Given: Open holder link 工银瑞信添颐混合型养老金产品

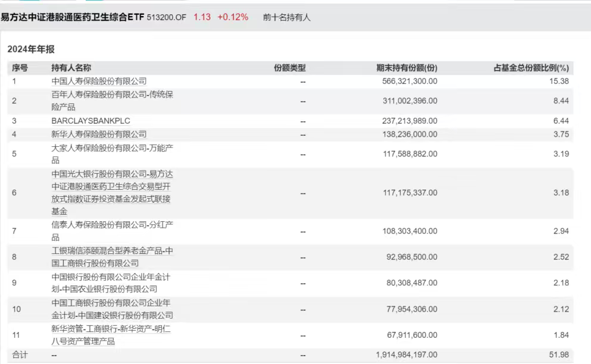Looking at the screenshot, I should [112, 257].
